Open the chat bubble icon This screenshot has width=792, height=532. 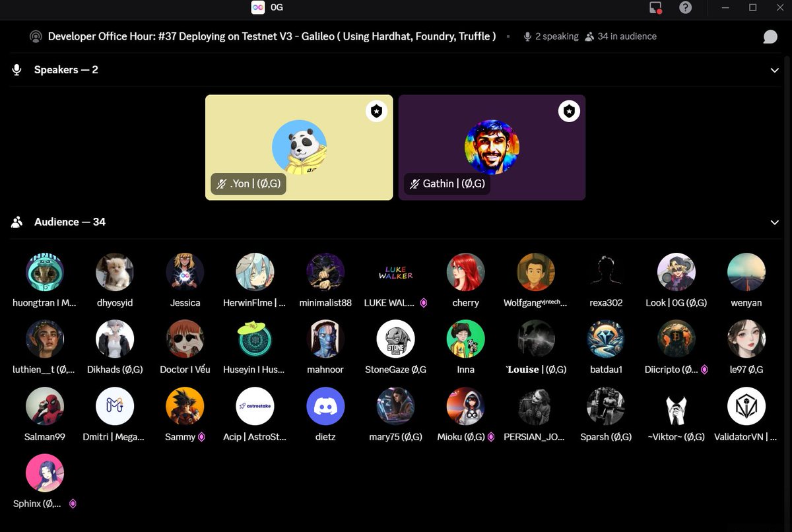pyautogui.click(x=770, y=37)
